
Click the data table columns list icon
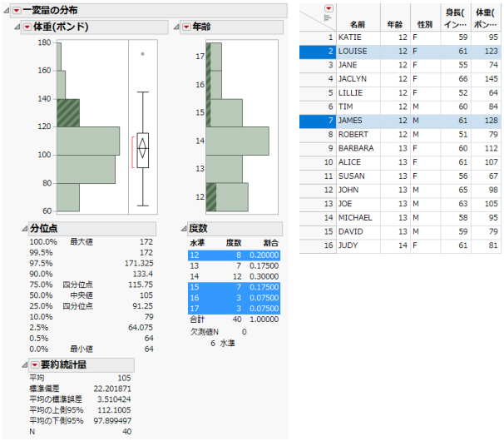pyautogui.click(x=328, y=17)
